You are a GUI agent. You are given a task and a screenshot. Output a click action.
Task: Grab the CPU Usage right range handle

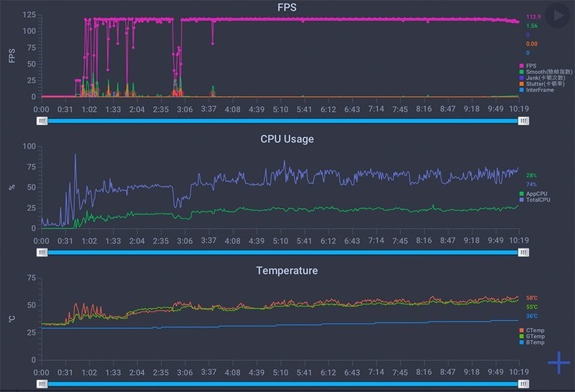[x=523, y=253]
